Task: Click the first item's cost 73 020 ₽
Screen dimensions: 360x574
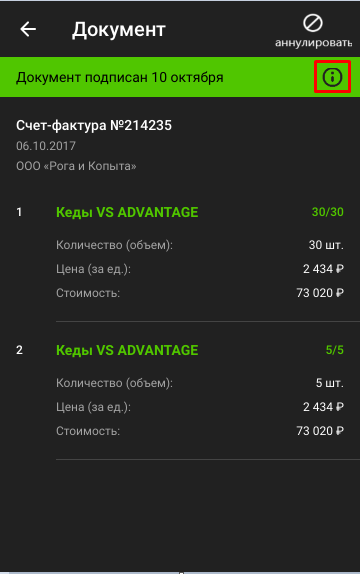Action: point(320,293)
